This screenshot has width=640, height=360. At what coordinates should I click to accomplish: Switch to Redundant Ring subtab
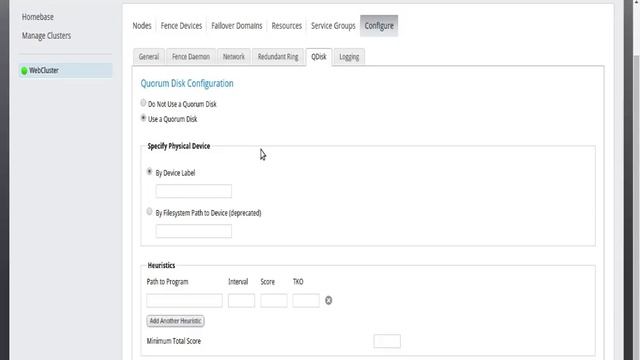click(x=278, y=57)
